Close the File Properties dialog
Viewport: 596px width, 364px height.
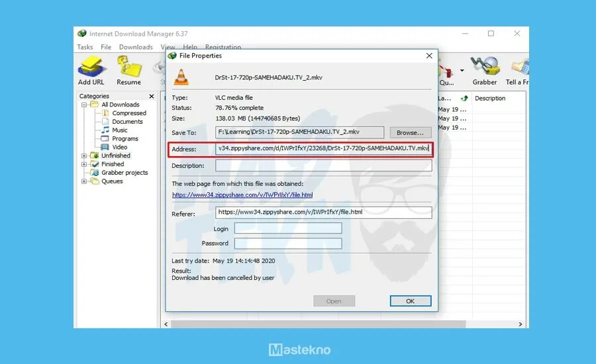click(429, 56)
